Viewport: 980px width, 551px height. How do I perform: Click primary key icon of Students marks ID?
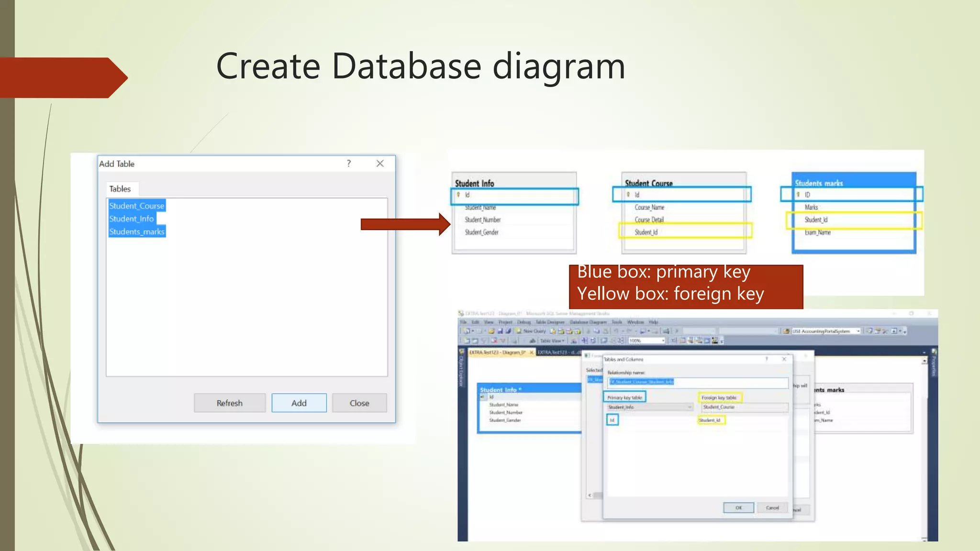[798, 195]
